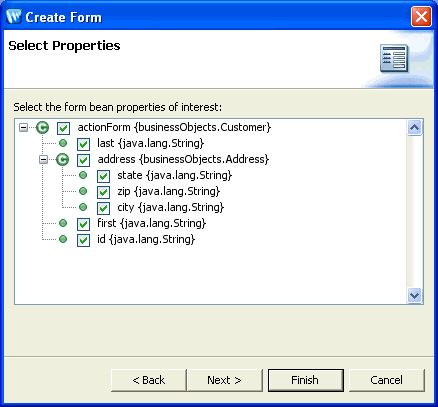Select the city {java.lang.String} row
This screenshot has width=438, height=407.
pos(171,207)
